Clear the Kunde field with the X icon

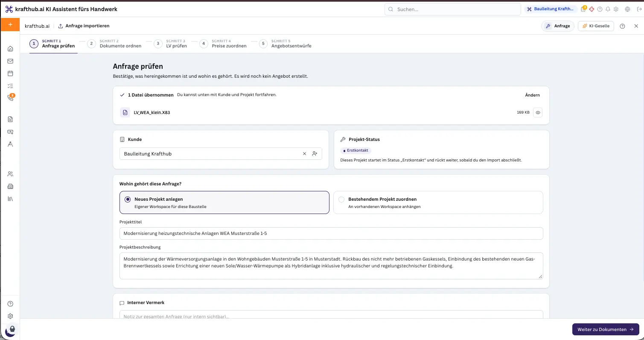[304, 154]
